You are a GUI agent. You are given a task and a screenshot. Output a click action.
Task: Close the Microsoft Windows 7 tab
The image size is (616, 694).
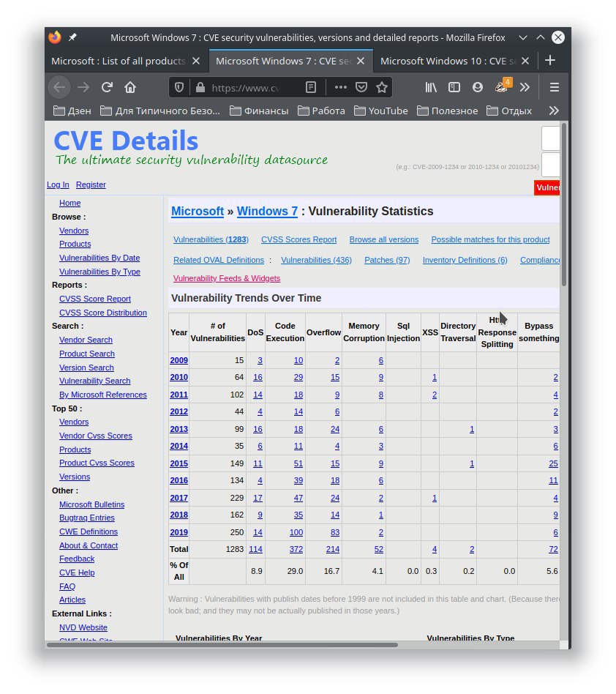(361, 61)
